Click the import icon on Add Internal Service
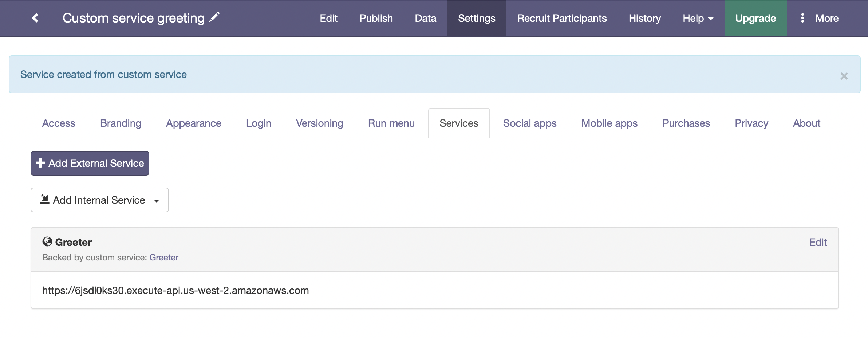Image resolution: width=868 pixels, height=338 pixels. [x=44, y=200]
